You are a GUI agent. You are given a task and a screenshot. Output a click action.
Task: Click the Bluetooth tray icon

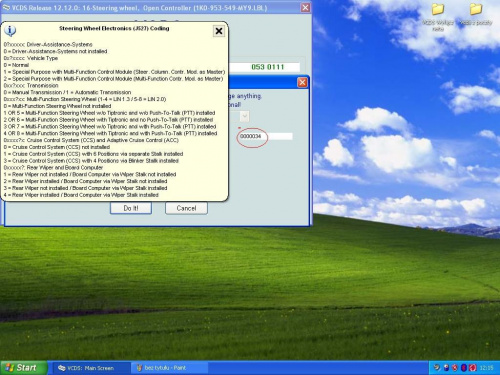(464, 368)
